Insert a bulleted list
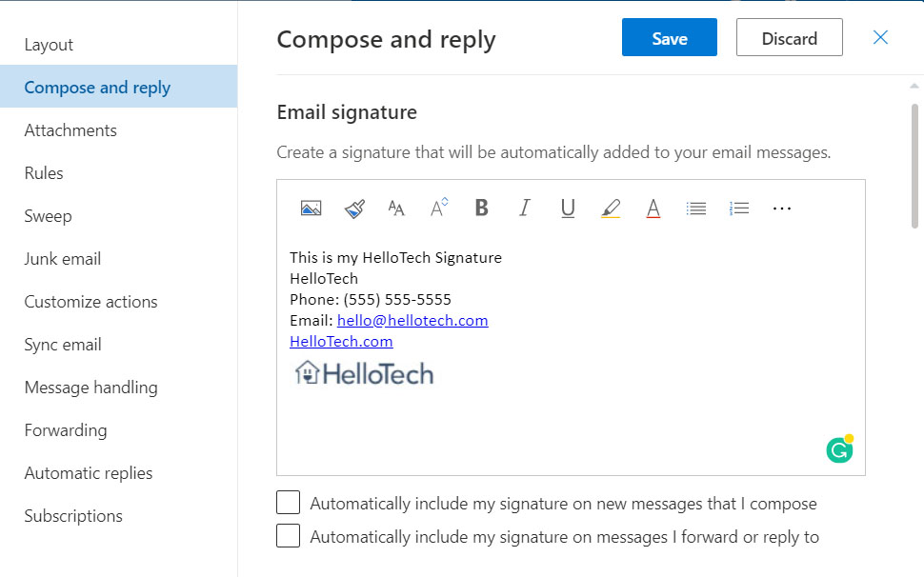Image resolution: width=924 pixels, height=577 pixels. (696, 209)
